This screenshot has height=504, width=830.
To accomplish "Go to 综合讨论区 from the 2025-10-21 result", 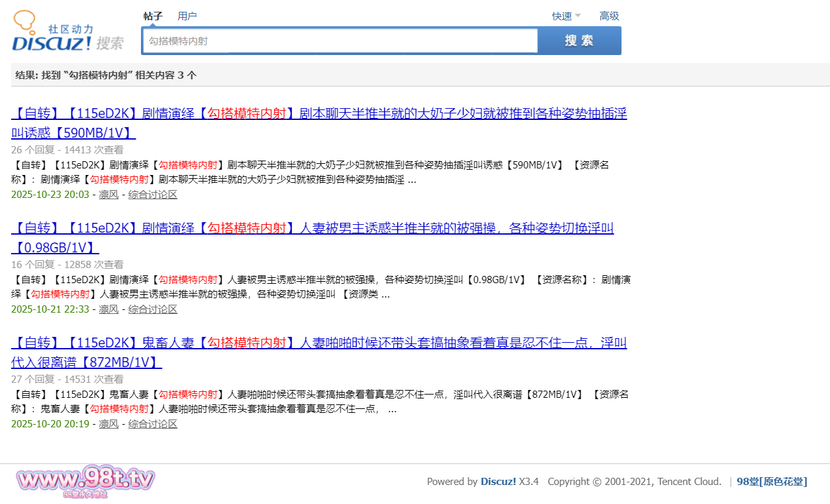I will pyautogui.click(x=153, y=309).
